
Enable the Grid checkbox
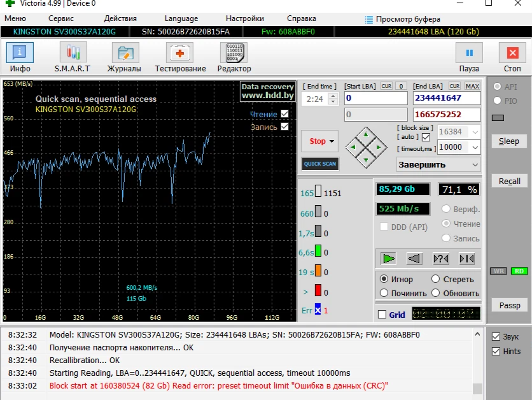(x=382, y=315)
